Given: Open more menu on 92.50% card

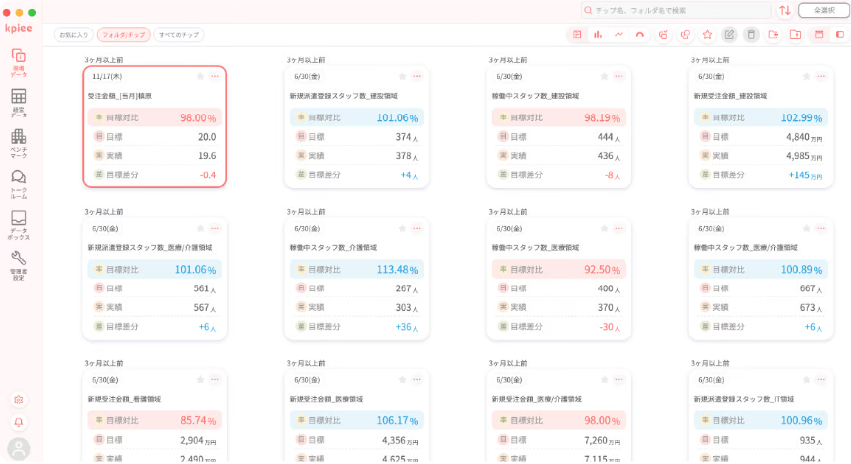Looking at the screenshot, I should 619,228.
